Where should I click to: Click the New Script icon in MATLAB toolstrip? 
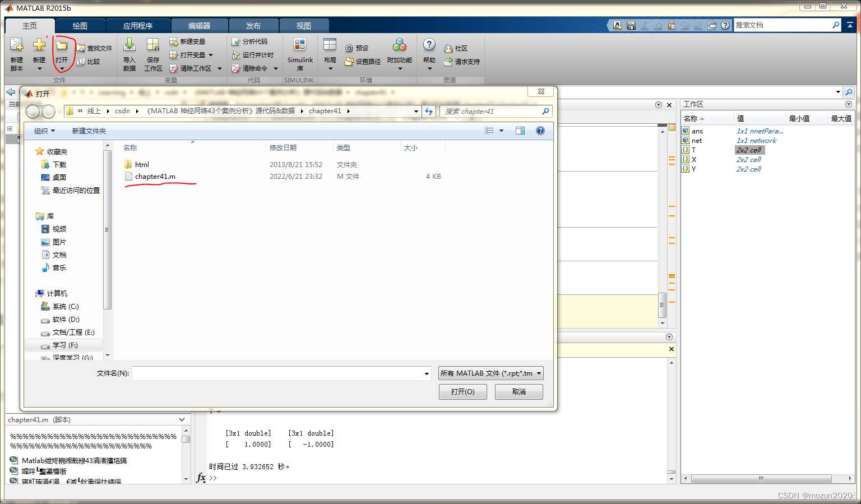click(17, 45)
